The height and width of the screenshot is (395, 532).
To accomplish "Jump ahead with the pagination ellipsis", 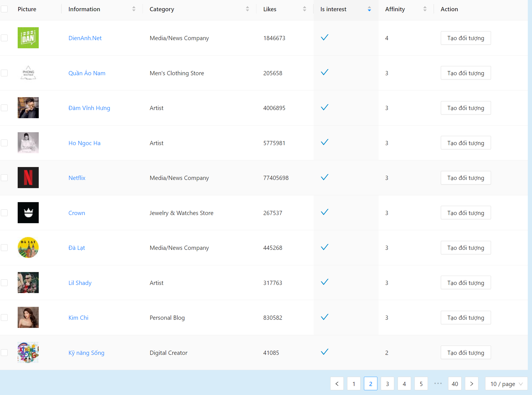I will [438, 383].
